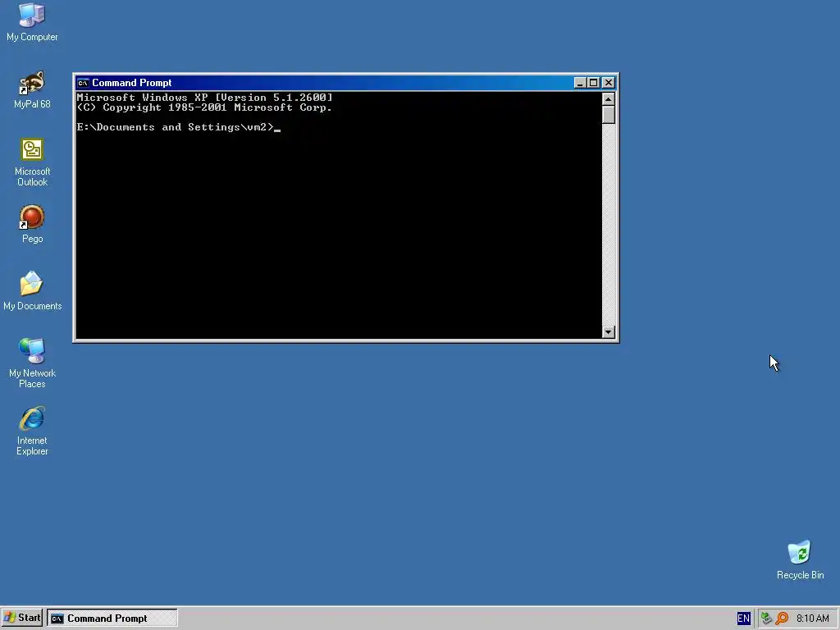This screenshot has width=840, height=630.
Task: Minimize the Command Prompt window
Action: (x=580, y=83)
